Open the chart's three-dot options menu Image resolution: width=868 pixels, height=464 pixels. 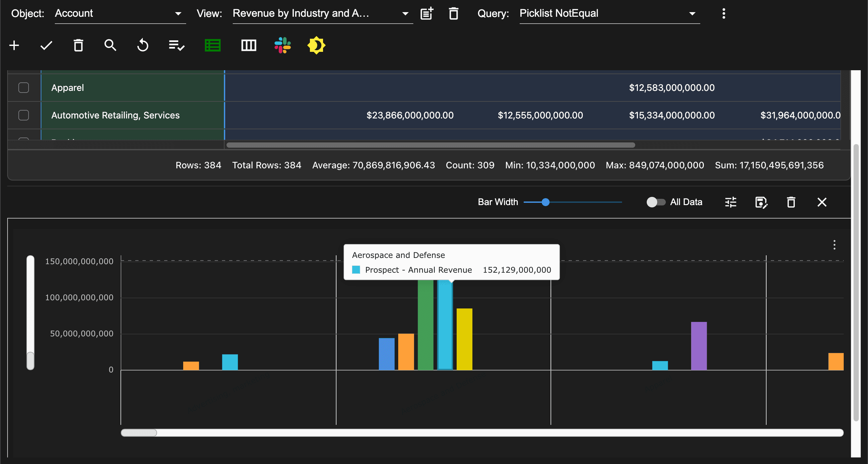click(x=834, y=245)
